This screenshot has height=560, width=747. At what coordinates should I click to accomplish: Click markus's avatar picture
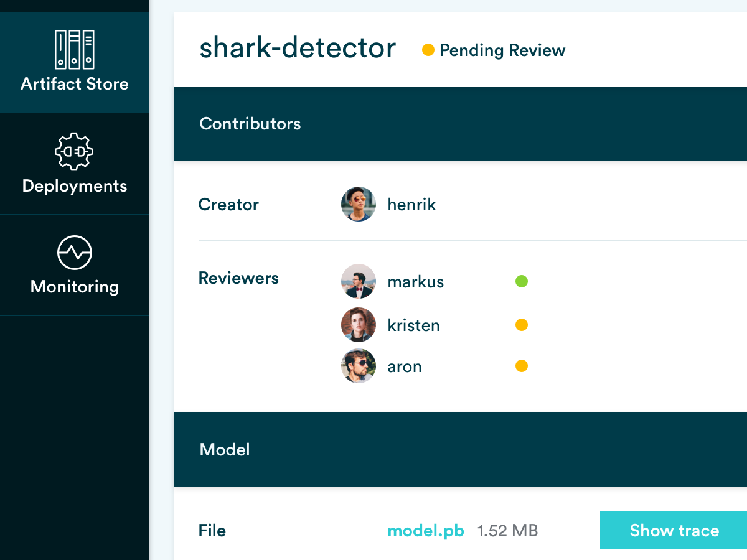[359, 281]
